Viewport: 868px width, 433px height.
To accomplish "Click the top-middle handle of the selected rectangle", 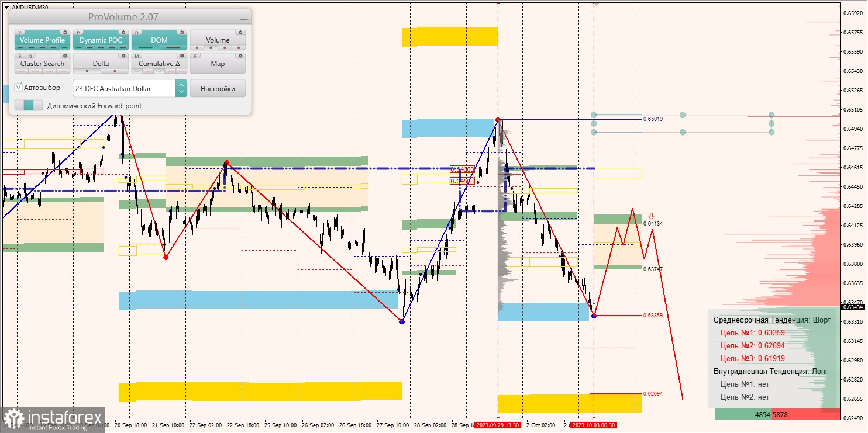I will point(683,115).
